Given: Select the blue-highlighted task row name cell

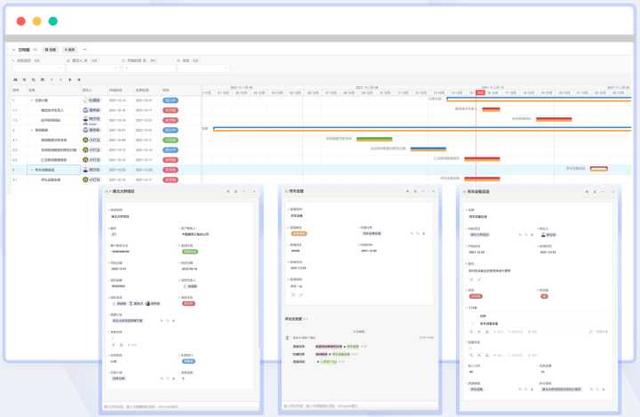Looking at the screenshot, I should click(x=53, y=170).
